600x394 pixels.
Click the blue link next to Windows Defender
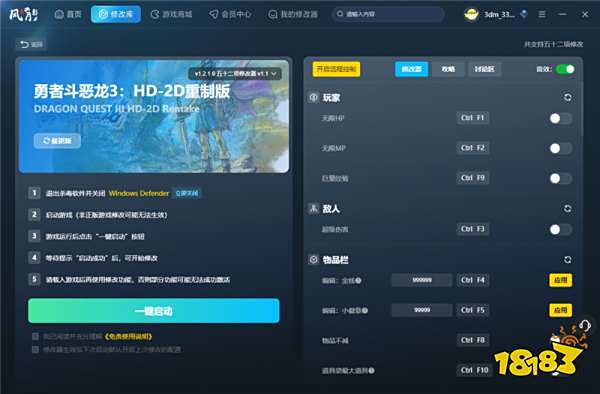(x=187, y=193)
